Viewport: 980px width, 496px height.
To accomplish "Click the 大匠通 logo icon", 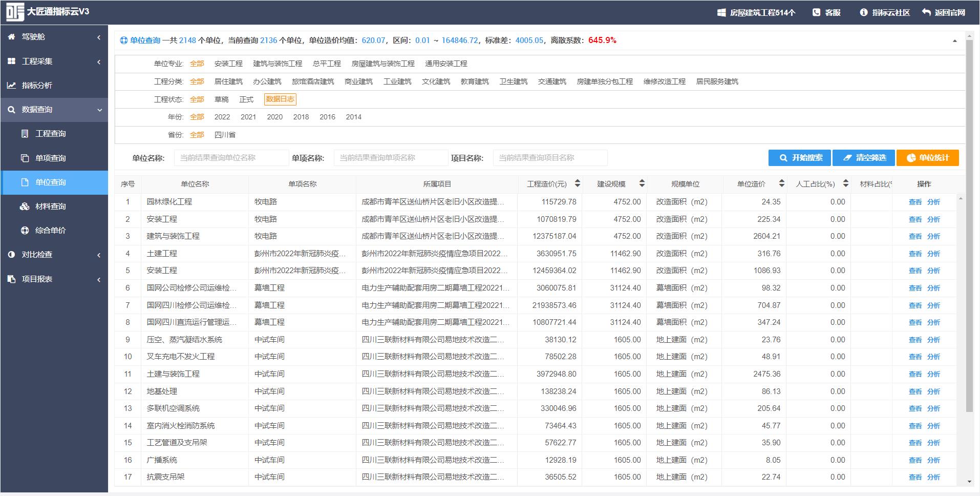I will tap(15, 12).
